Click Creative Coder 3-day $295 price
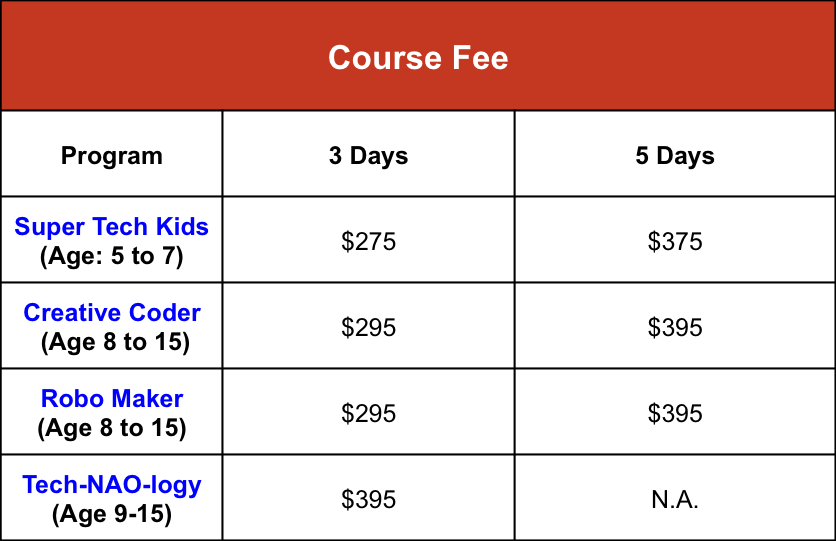This screenshot has width=836, height=541. [x=368, y=327]
